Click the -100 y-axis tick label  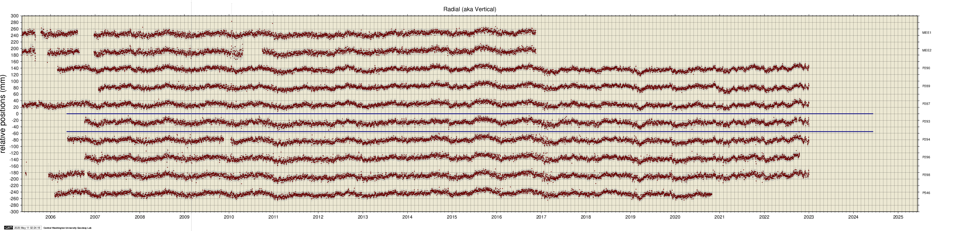click(14, 146)
